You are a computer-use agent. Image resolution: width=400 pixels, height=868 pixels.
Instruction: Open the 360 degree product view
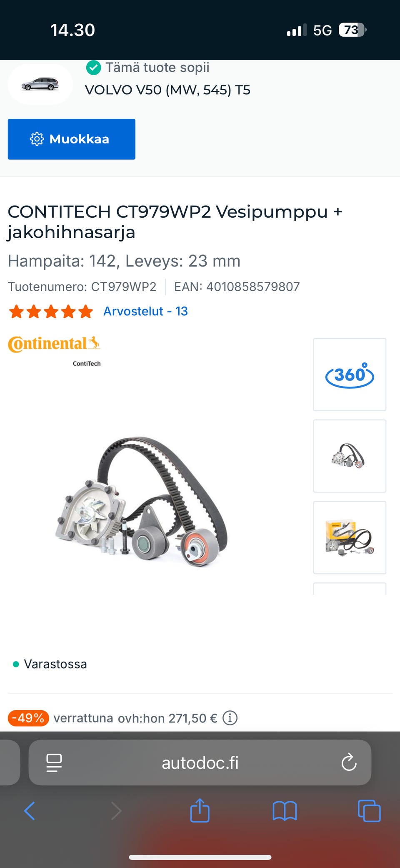[x=350, y=375]
